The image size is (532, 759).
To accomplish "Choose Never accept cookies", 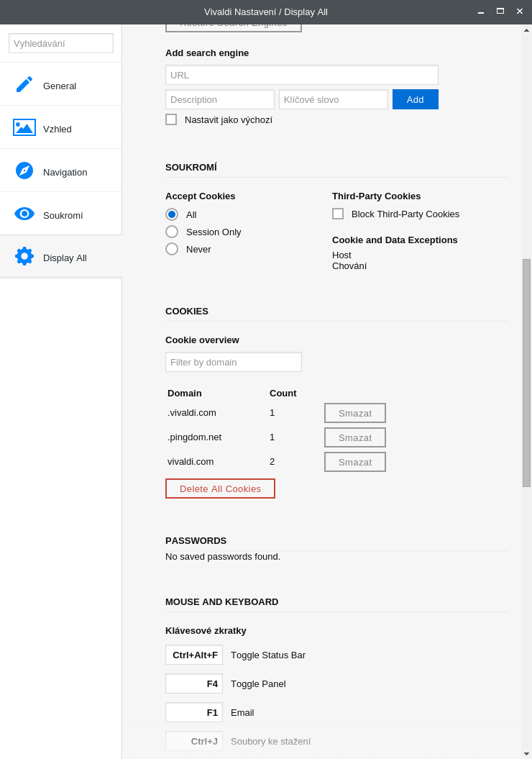I will pyautogui.click(x=172, y=249).
